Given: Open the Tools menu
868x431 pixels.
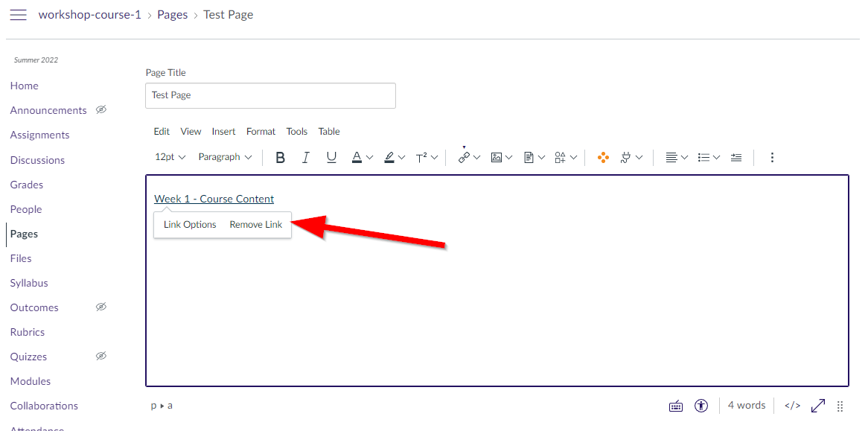Looking at the screenshot, I should coord(297,131).
